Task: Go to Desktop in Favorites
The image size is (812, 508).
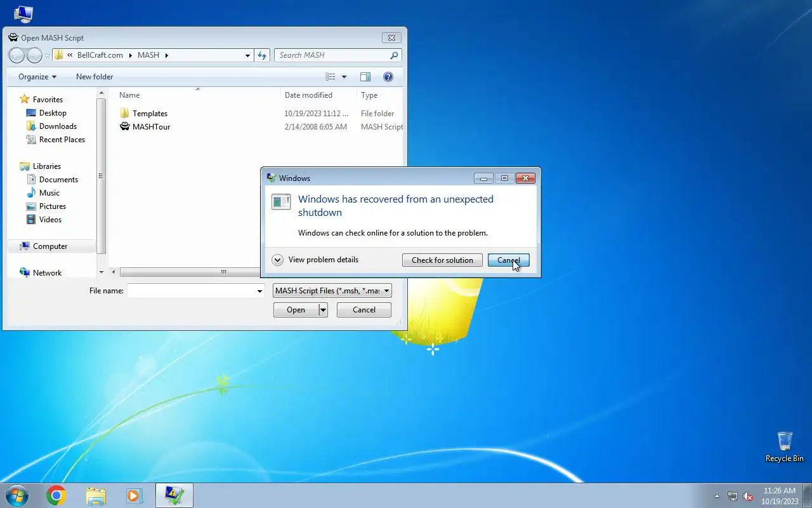Action: point(53,113)
